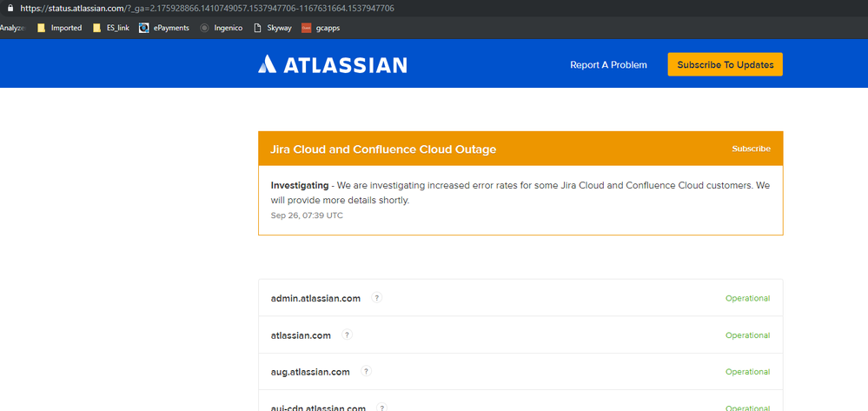Image resolution: width=868 pixels, height=411 pixels.
Task: Click the admin.atlassian.com component name
Action: (315, 298)
